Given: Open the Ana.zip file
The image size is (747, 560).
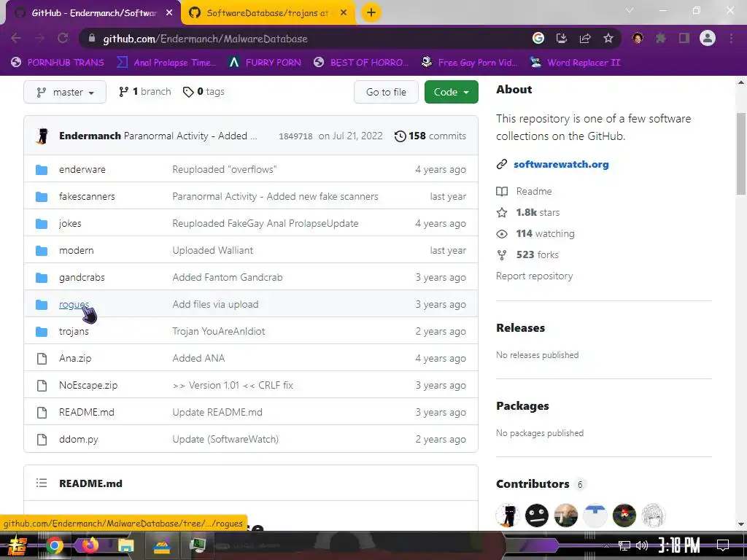Looking at the screenshot, I should [x=75, y=359].
